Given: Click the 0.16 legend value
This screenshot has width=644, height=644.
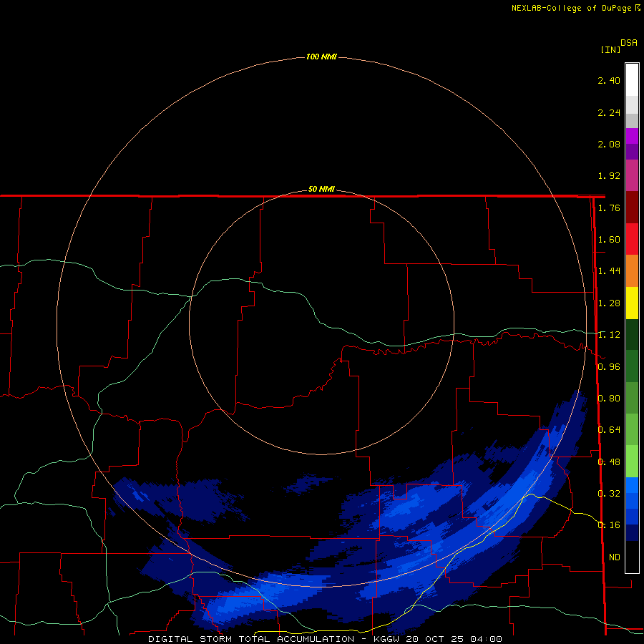Looking at the screenshot, I should pyautogui.click(x=609, y=525).
